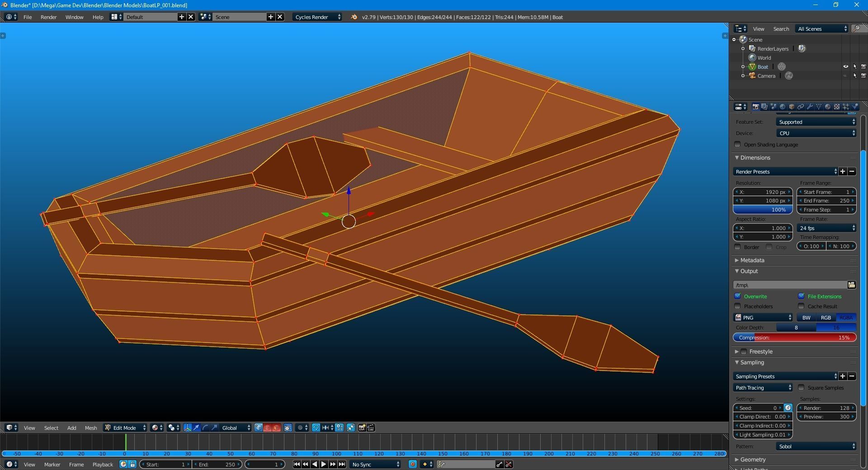Viewport: 868px width, 470px height.
Task: Toggle selectability of the Boat object
Action: 855,66
